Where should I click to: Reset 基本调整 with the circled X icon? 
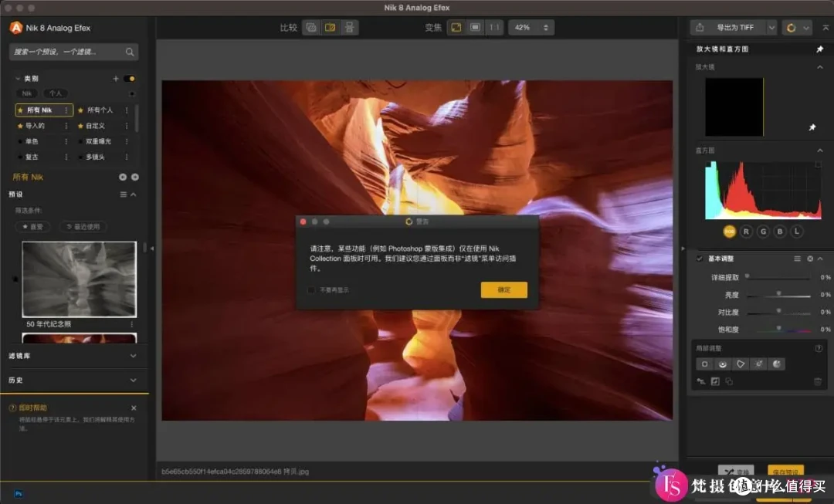click(x=809, y=259)
